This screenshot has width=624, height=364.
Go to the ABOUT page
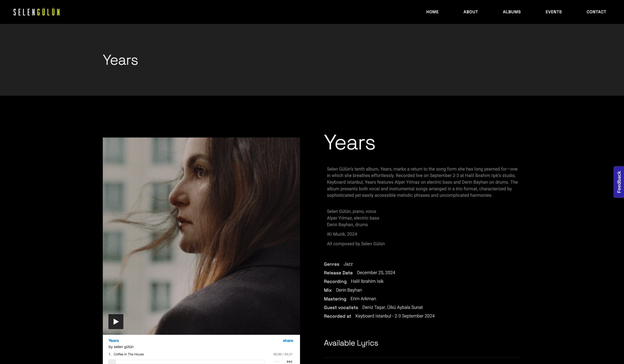(x=470, y=12)
